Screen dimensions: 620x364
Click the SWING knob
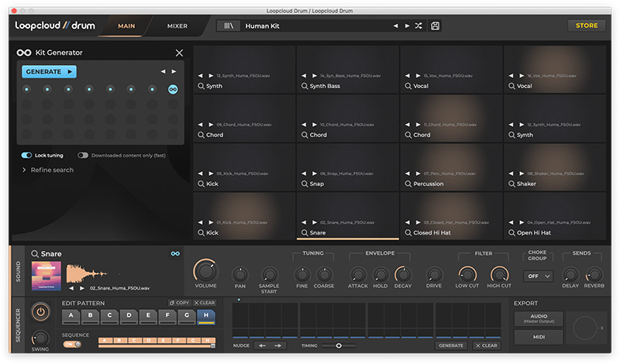(x=40, y=338)
